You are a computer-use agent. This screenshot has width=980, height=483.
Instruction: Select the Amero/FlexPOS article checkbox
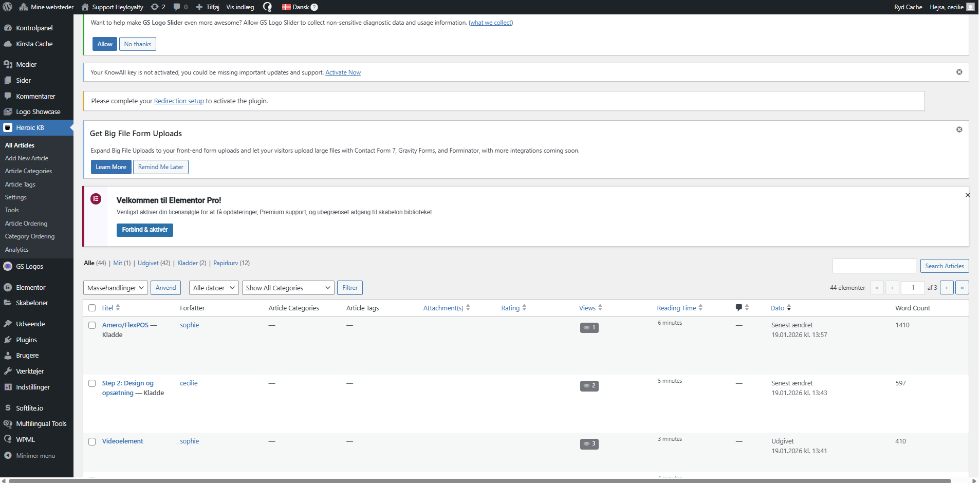tap(92, 325)
